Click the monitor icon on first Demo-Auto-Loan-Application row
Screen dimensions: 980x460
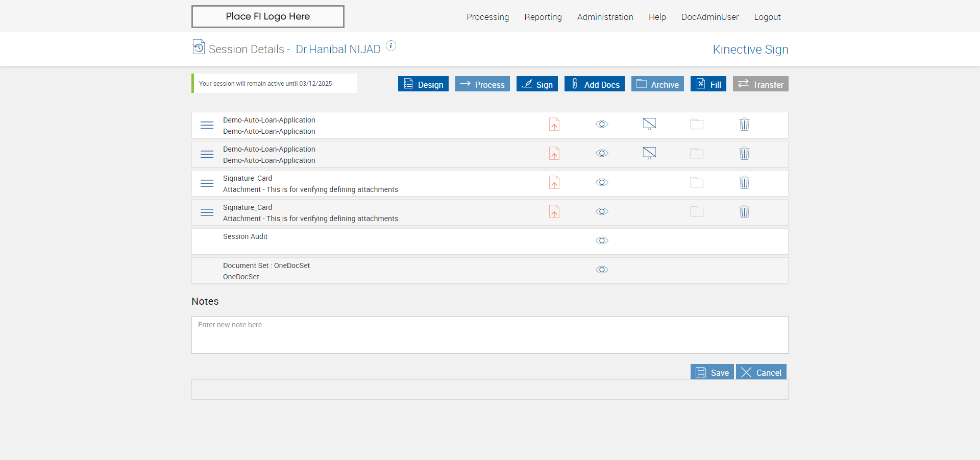(x=649, y=124)
